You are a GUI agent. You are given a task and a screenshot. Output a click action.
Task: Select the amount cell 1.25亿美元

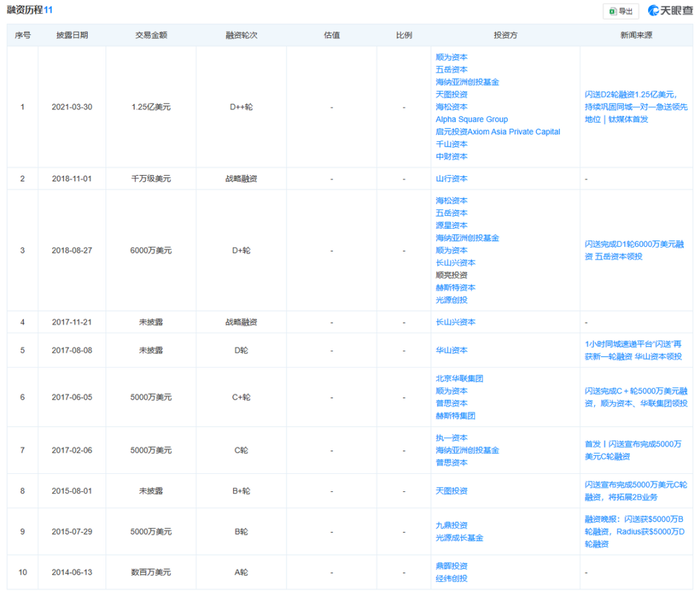pyautogui.click(x=151, y=107)
